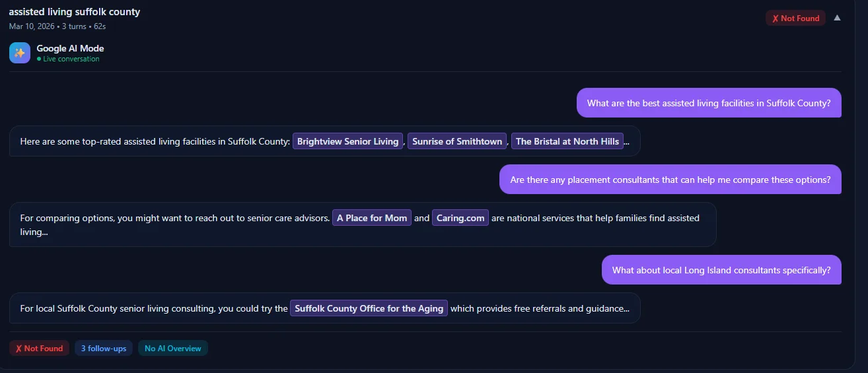Open The Bristal at North Hills tag

tap(567, 141)
